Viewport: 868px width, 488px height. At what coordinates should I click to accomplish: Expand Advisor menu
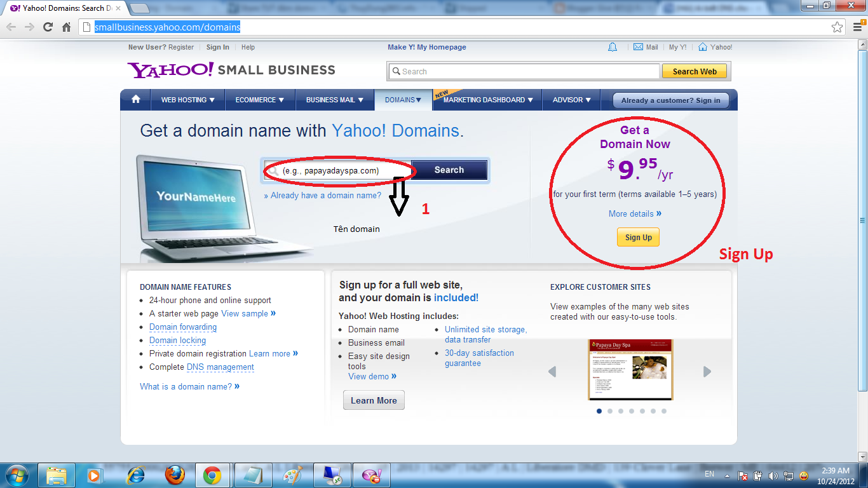[x=572, y=100]
